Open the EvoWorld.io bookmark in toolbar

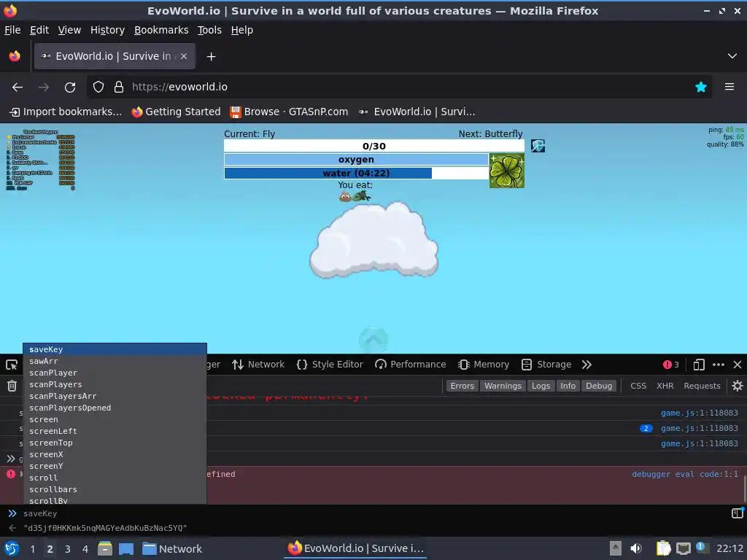click(x=417, y=112)
